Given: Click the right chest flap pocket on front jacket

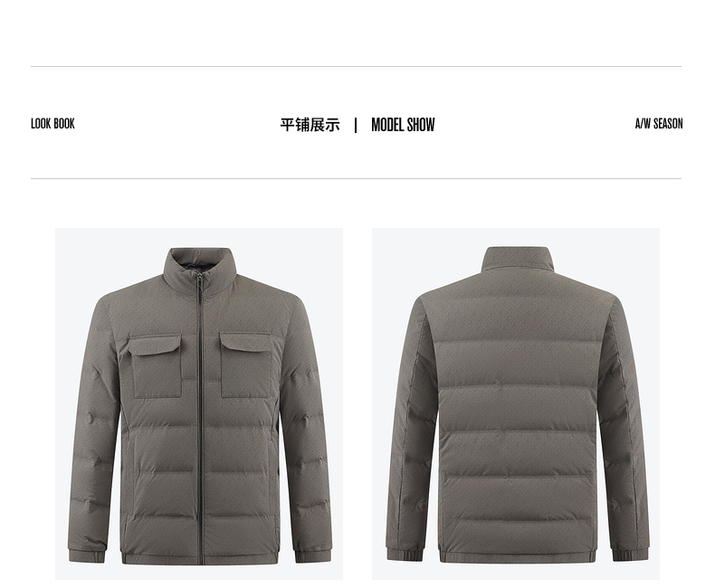Looking at the screenshot, I should [x=246, y=365].
